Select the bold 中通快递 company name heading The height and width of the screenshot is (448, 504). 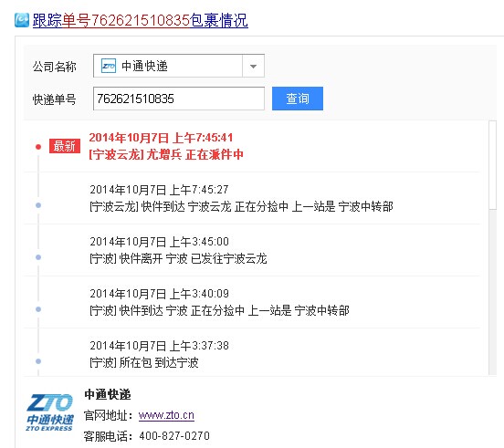108,394
